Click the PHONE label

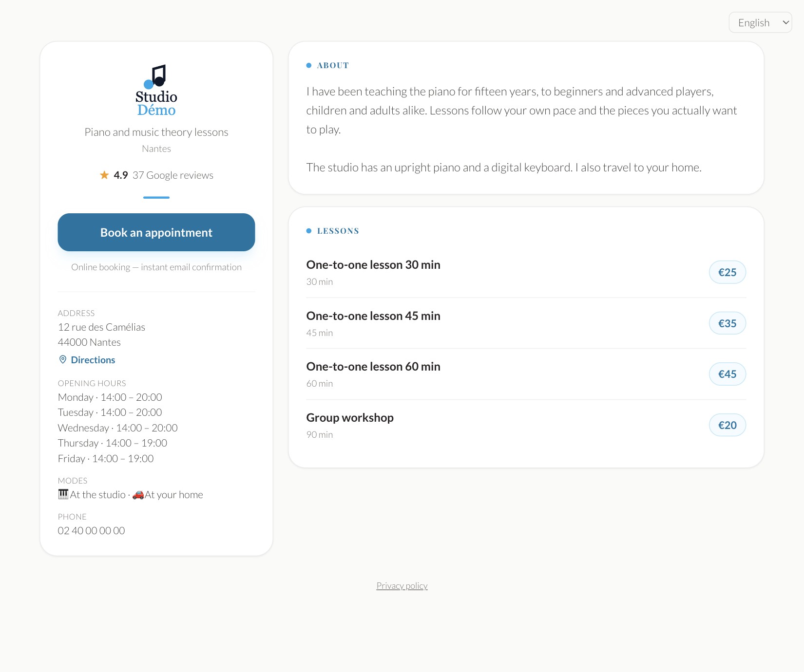[x=72, y=517]
